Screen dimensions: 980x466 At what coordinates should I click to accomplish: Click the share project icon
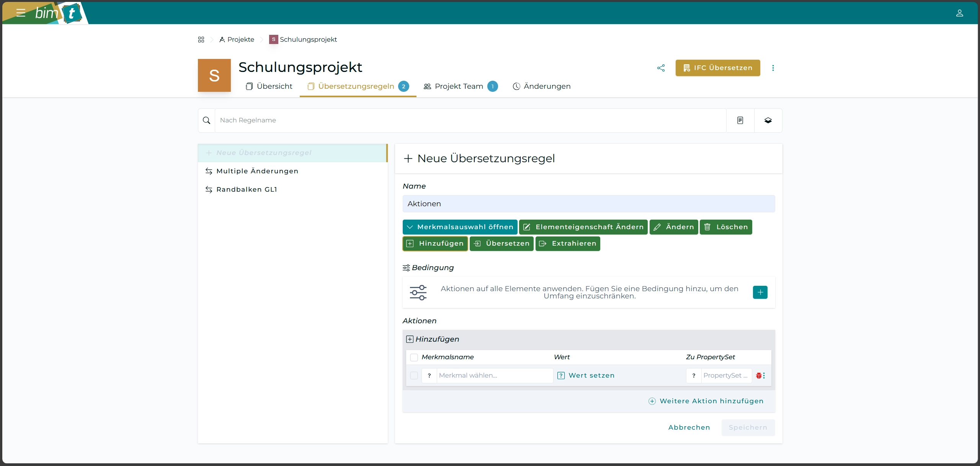[661, 68]
